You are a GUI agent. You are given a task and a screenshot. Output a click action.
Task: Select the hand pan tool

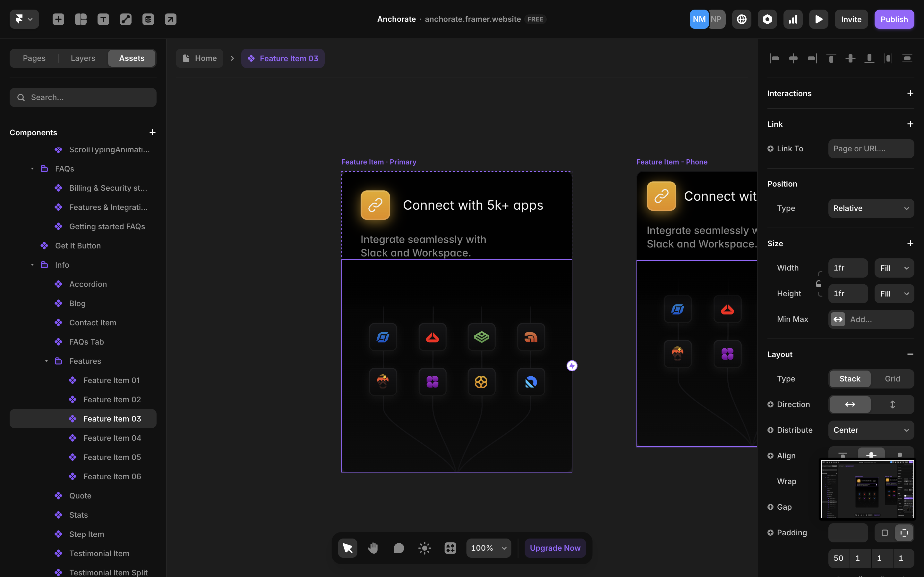coord(373,548)
